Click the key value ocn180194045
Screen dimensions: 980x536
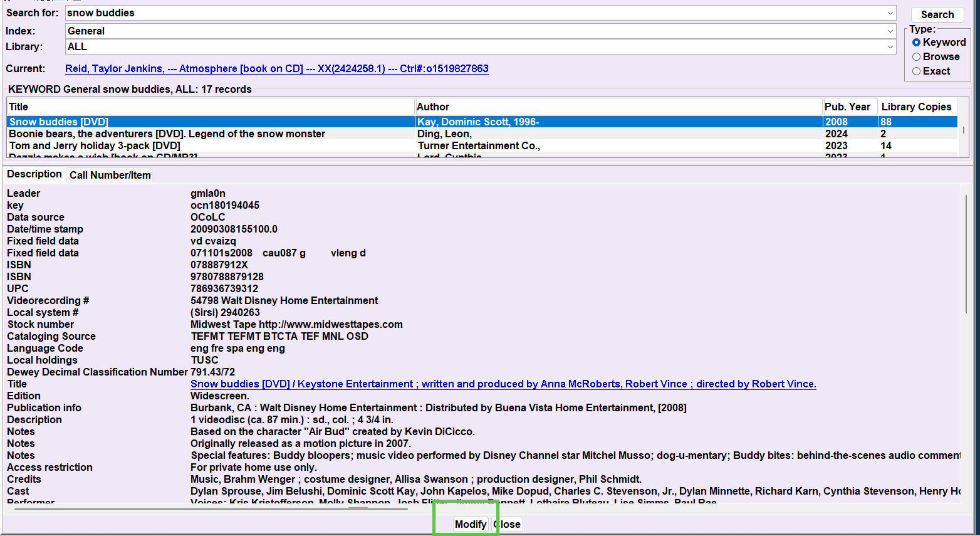point(225,205)
